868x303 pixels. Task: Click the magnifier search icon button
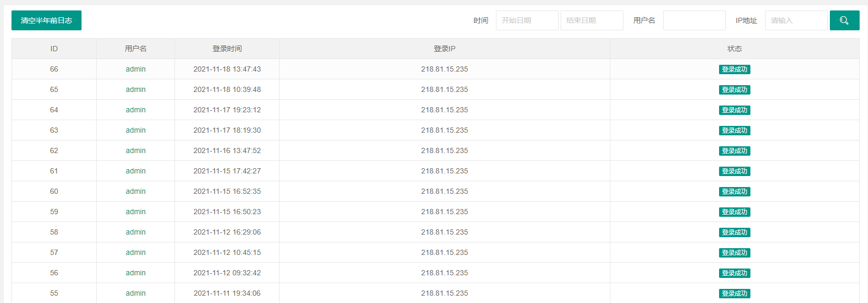844,20
